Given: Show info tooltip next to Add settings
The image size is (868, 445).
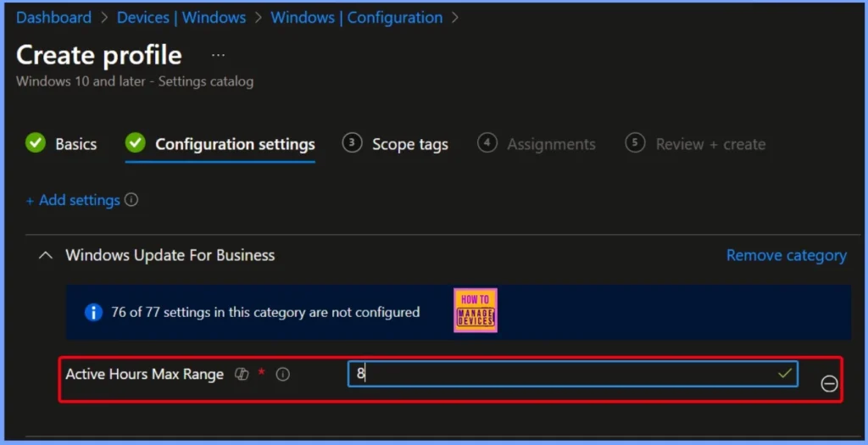Looking at the screenshot, I should pyautogui.click(x=131, y=199).
